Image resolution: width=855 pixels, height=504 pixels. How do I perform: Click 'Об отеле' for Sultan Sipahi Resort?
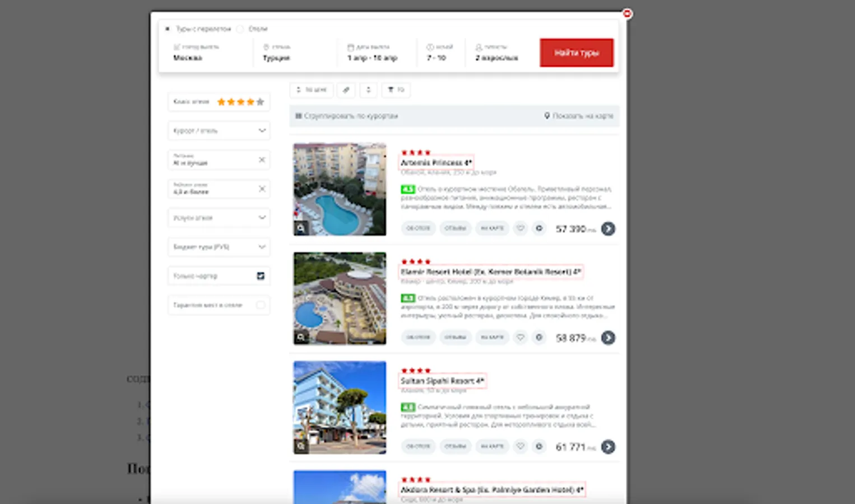419,447
